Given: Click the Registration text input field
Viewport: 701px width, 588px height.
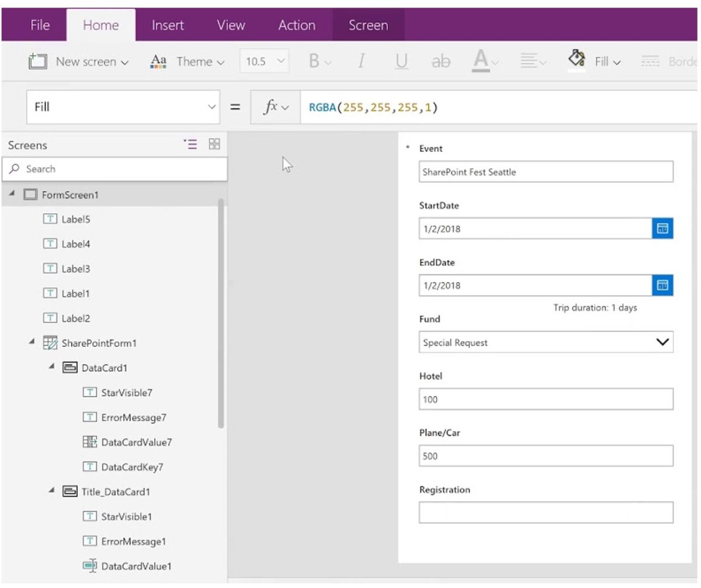Looking at the screenshot, I should pos(546,513).
